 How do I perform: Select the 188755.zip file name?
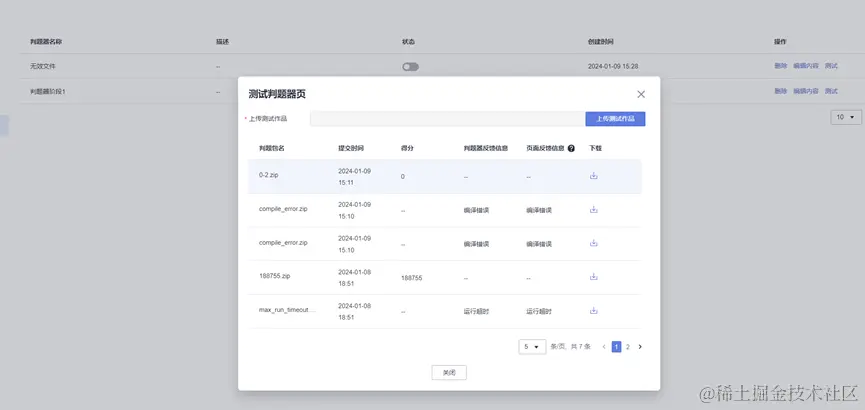coord(274,275)
